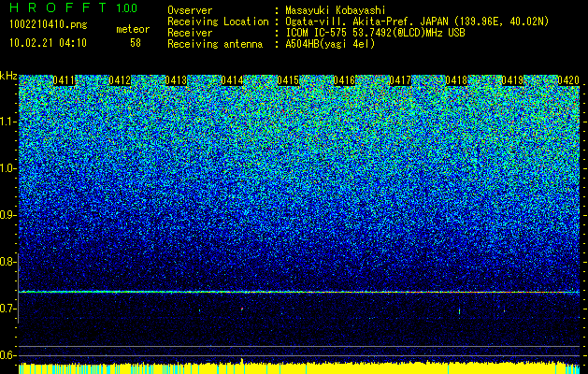Viewport: 588px width, 374px height.
Task: Click the 'Receiving antenna' label
Action: (215, 44)
